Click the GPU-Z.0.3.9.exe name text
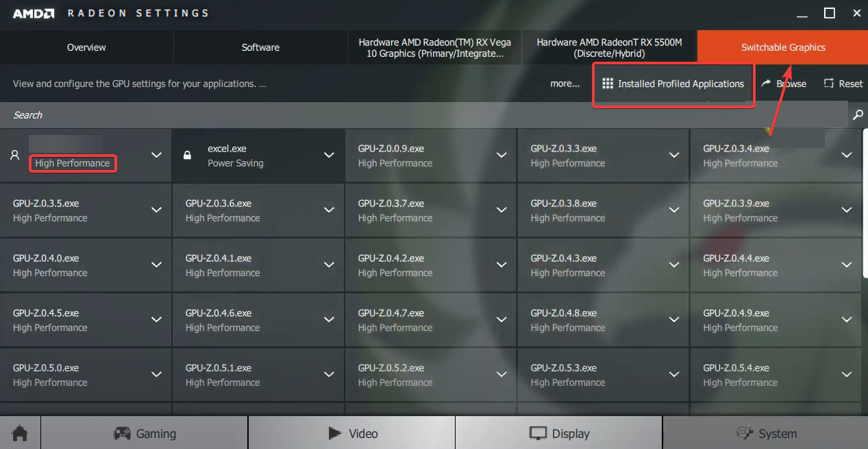This screenshot has width=868, height=449. pyautogui.click(x=736, y=204)
